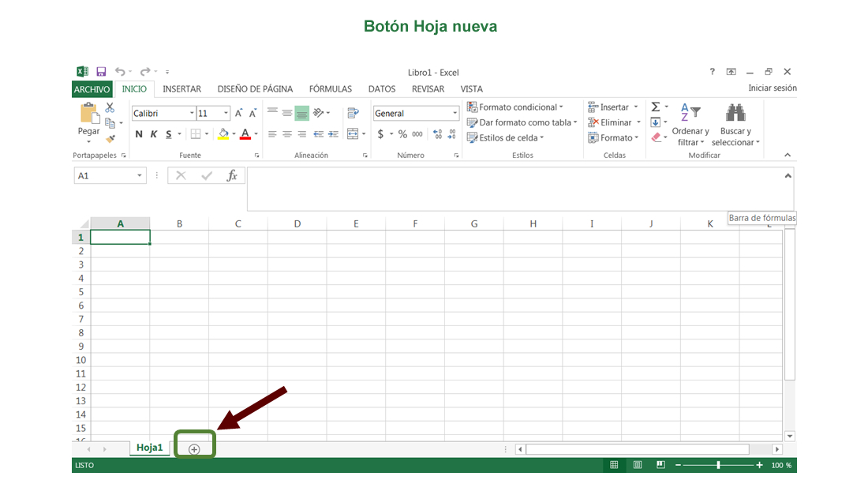868x480 pixels.
Task: Expand Estilos de celda menu
Action: [x=506, y=138]
